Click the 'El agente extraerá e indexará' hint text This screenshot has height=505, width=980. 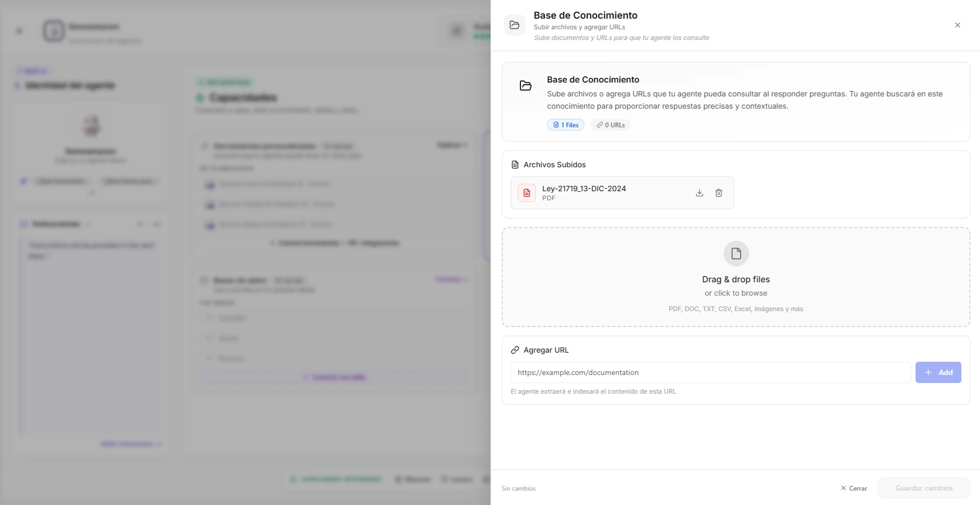tap(593, 392)
